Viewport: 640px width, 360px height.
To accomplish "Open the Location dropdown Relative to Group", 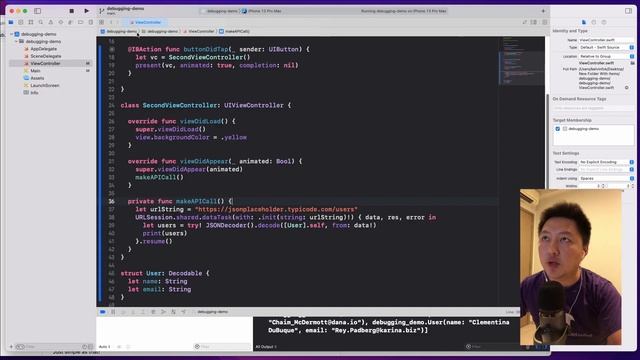I will (606, 56).
